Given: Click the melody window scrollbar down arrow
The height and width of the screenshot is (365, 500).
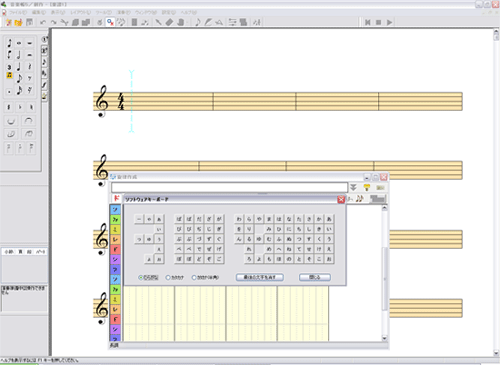Looking at the screenshot, I should 384,338.
